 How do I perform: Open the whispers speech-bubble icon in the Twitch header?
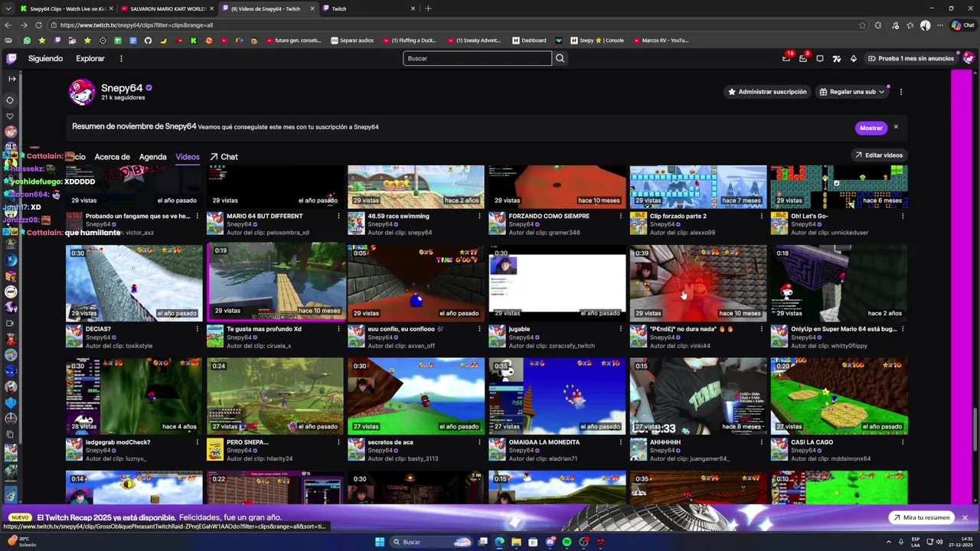tap(820, 58)
